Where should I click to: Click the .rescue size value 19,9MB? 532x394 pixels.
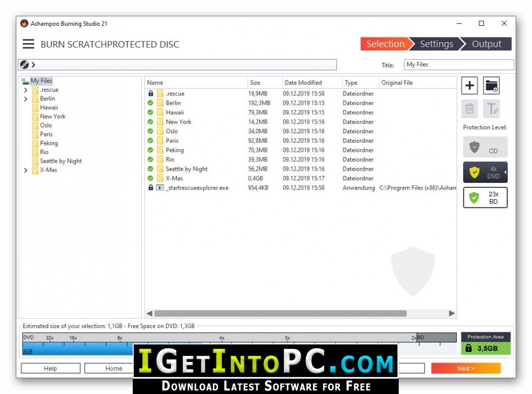tap(258, 93)
